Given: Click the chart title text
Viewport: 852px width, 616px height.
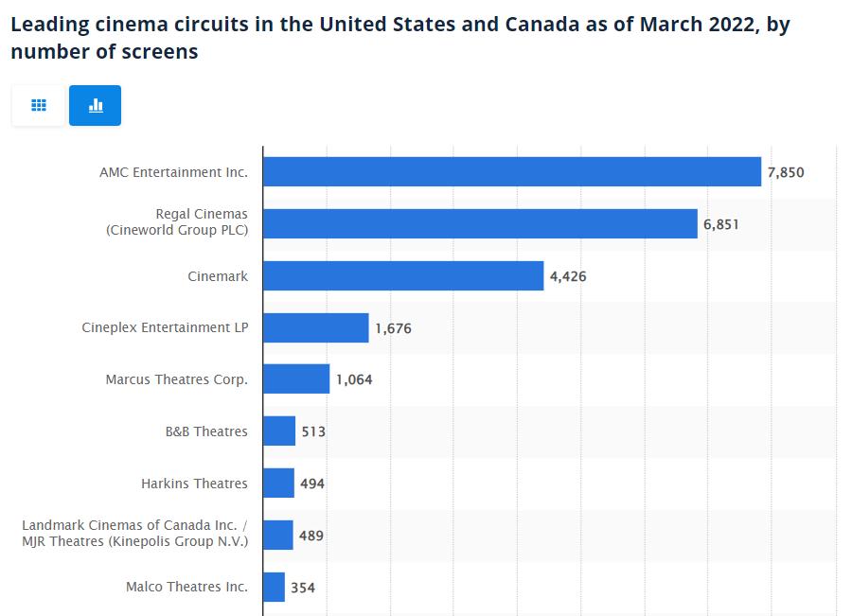Looking at the screenshot, I should [399, 38].
